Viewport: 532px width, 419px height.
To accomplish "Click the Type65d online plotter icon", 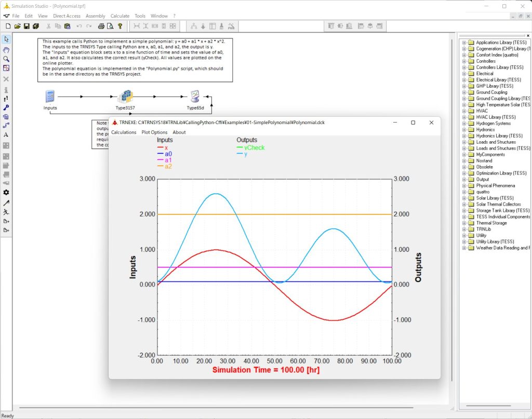I will click(195, 97).
